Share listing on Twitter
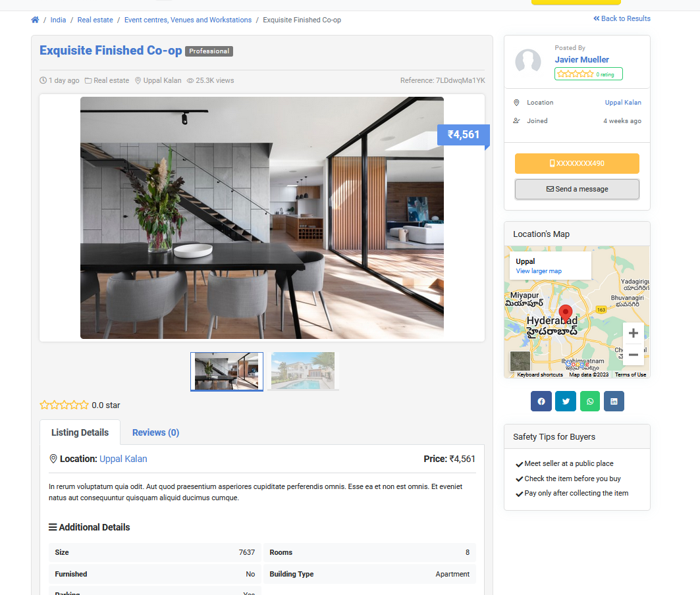 pos(565,401)
